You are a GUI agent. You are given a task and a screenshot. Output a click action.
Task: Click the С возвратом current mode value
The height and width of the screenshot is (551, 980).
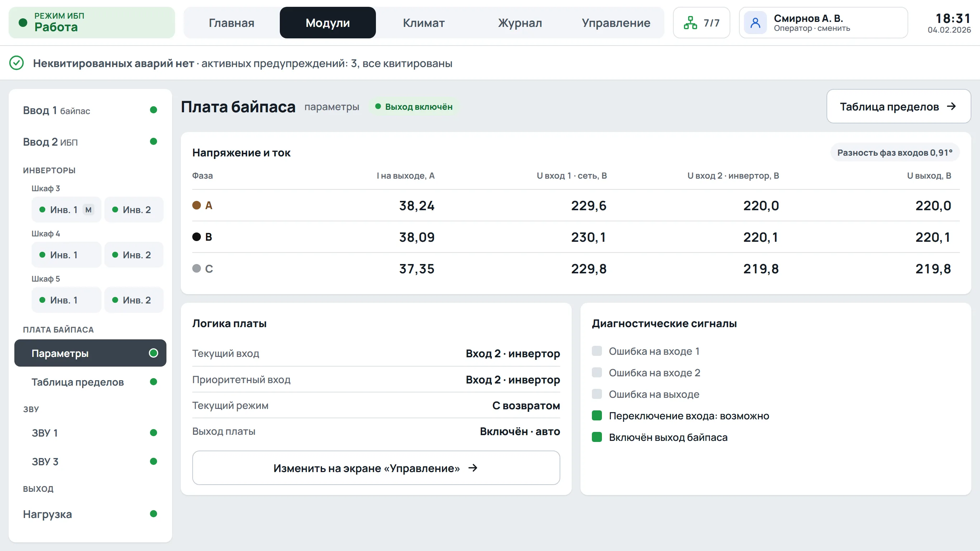click(526, 406)
